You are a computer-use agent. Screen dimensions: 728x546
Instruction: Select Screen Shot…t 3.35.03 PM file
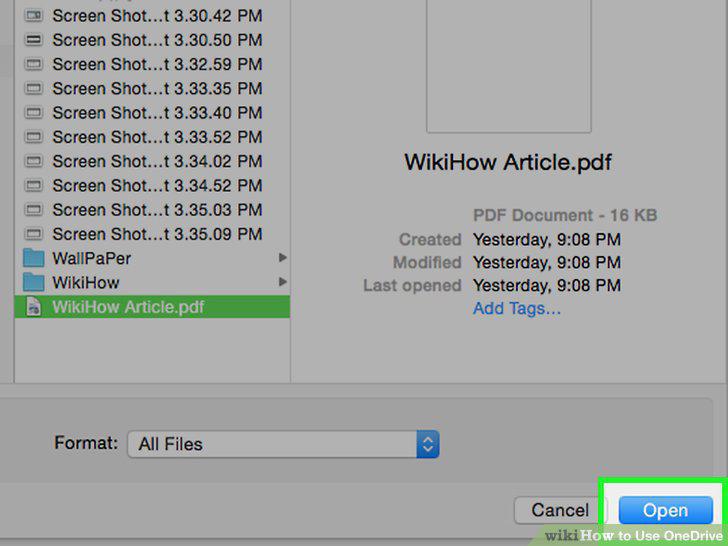click(x=152, y=210)
